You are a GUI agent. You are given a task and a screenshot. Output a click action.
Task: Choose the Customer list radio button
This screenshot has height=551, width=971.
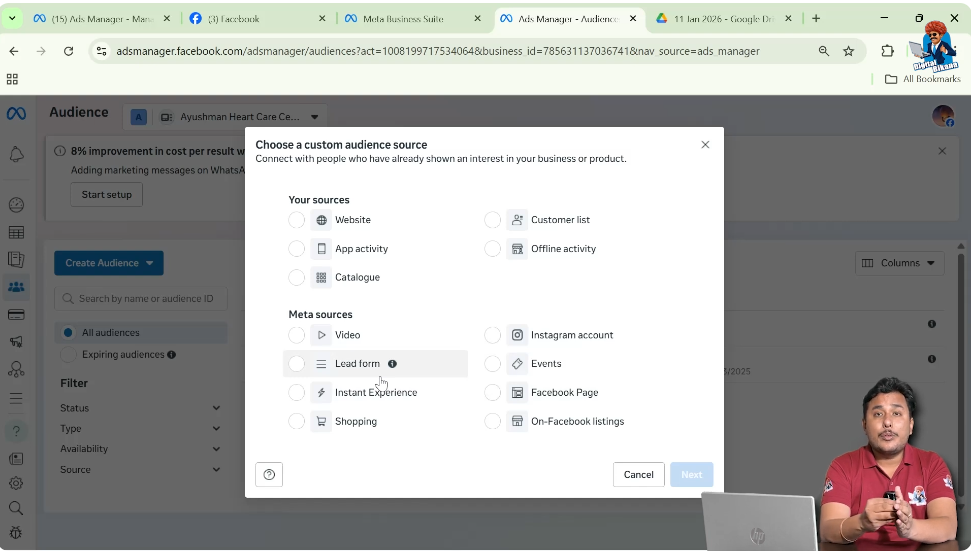coord(492,220)
